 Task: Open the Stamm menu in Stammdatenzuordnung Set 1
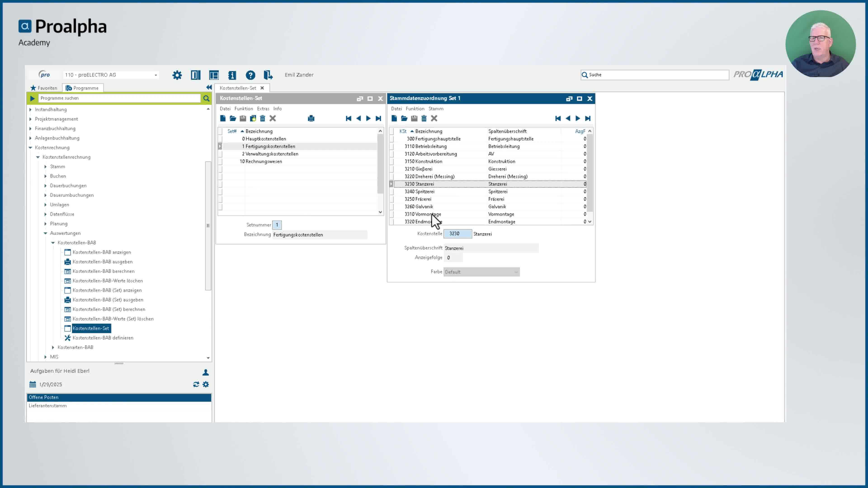(436, 108)
